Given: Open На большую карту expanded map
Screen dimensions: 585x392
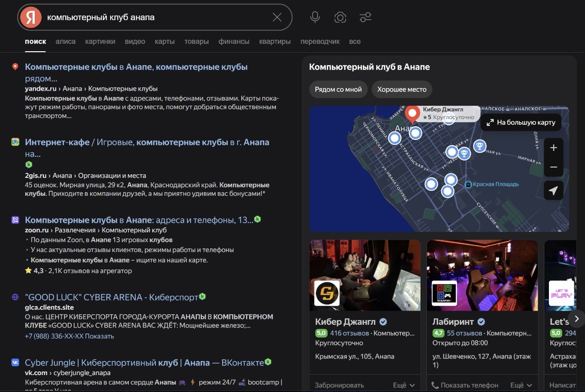Looking at the screenshot, I should click(x=521, y=122).
